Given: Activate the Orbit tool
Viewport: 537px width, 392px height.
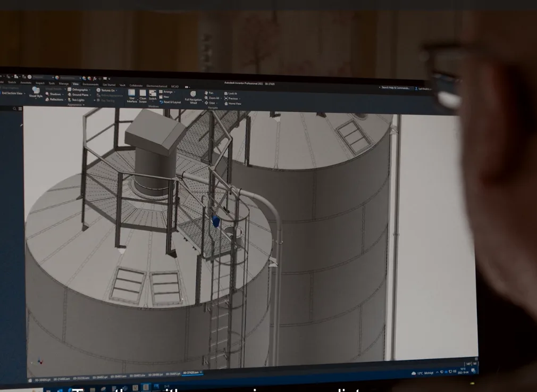Looking at the screenshot, I should (210, 103).
